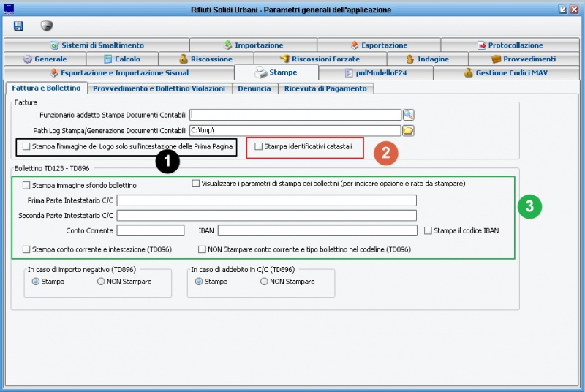Enable Stampa conto corrente e intestazione checkbox
The image size is (585, 392).
pyautogui.click(x=27, y=249)
